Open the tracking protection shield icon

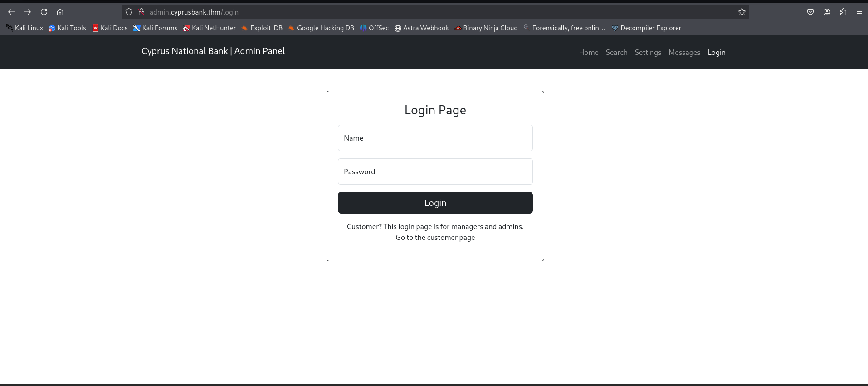coord(129,12)
